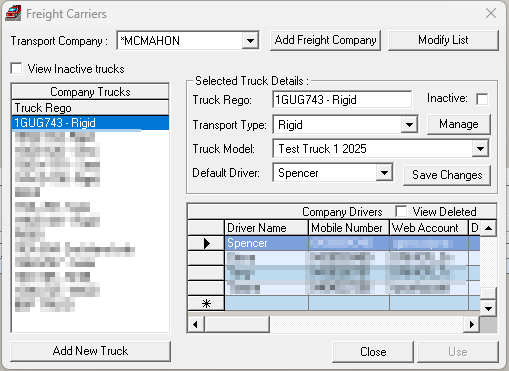The image size is (509, 371).
Task: Click the Driver Name column header
Action: (x=267, y=228)
